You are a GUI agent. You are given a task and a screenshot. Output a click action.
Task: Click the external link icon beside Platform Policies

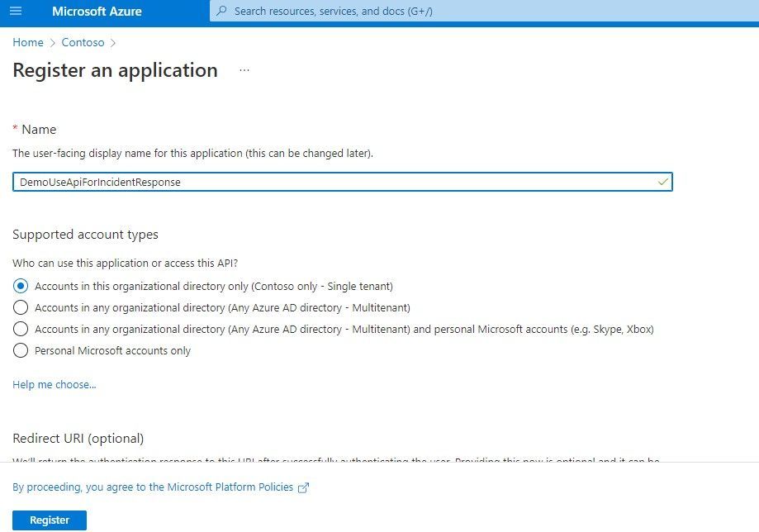(x=303, y=487)
